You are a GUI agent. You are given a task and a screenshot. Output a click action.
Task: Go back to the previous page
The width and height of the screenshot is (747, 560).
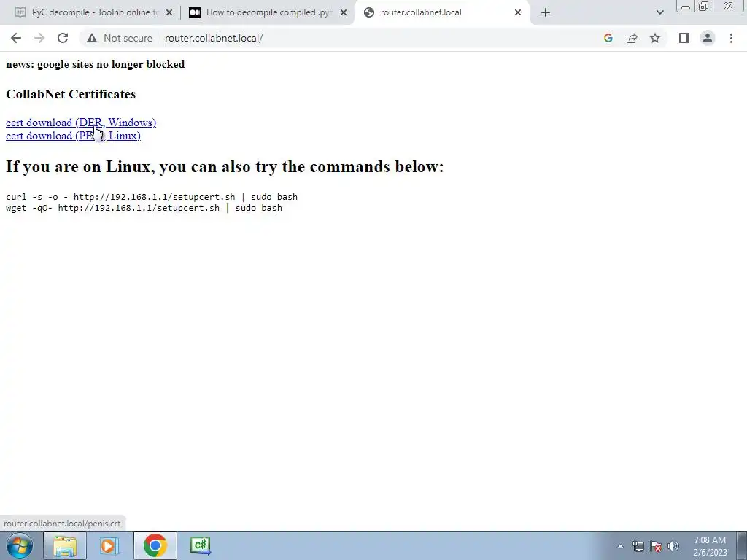click(x=16, y=38)
